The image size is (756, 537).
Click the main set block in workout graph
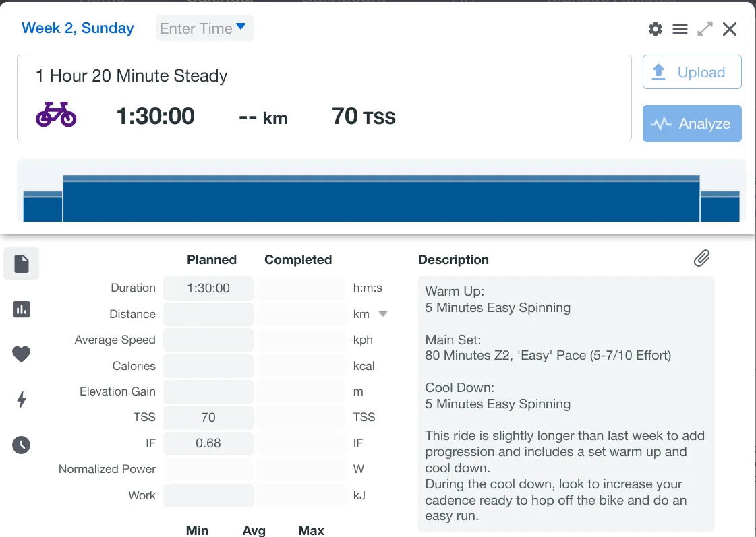point(381,199)
